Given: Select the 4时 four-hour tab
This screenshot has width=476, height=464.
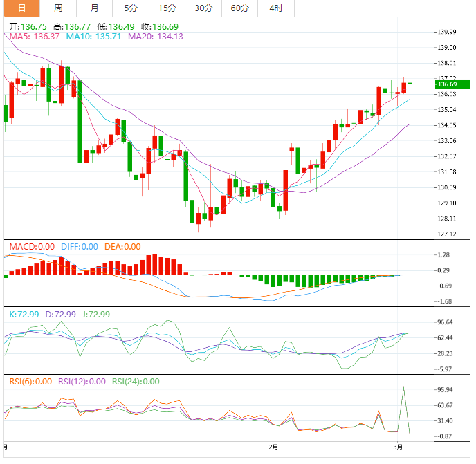Looking at the screenshot, I should coord(275,8).
